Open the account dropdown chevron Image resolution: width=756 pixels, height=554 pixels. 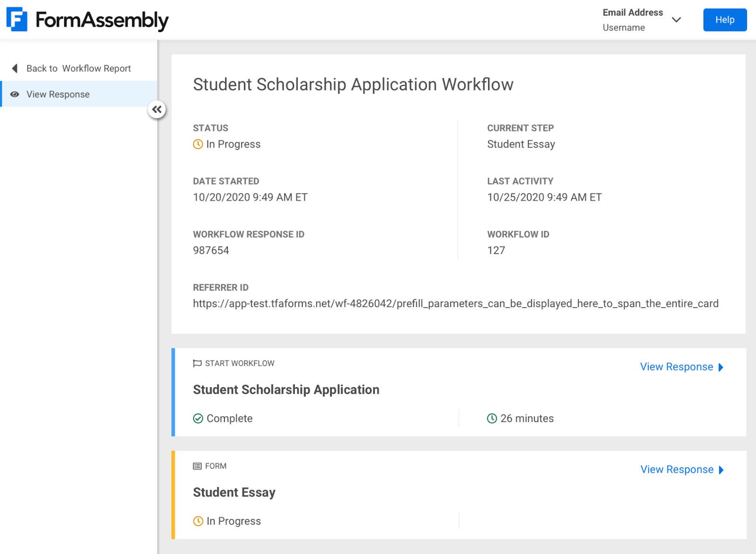coord(676,20)
